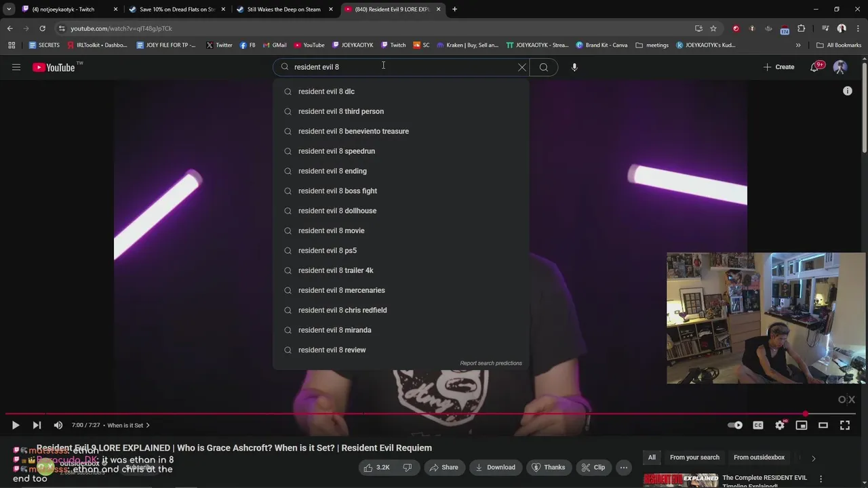Viewport: 868px width, 488px height.
Task: Open browser extensions puzzle icon
Action: coord(802,28)
